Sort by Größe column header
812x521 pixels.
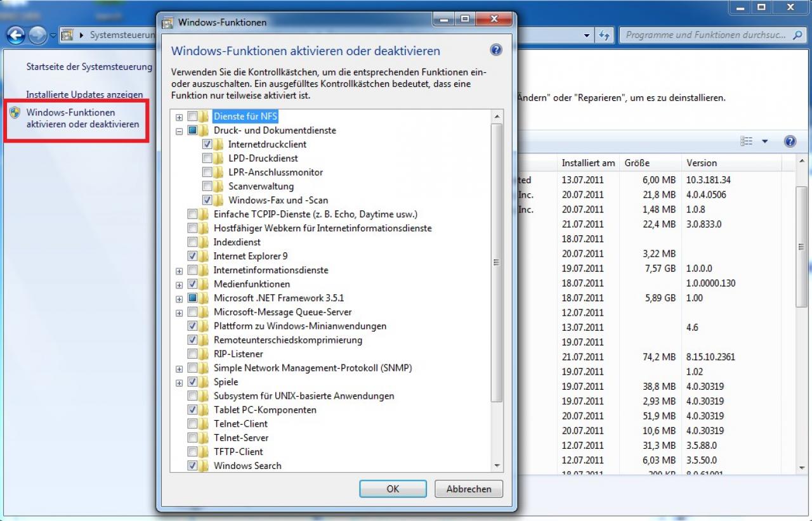pyautogui.click(x=650, y=163)
